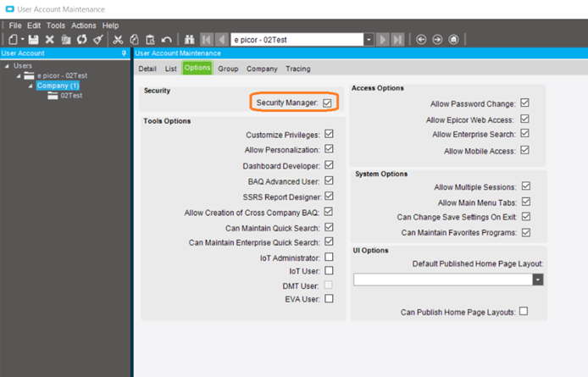Uncheck Customize Privileges
This screenshot has width=588, height=377.
(329, 134)
